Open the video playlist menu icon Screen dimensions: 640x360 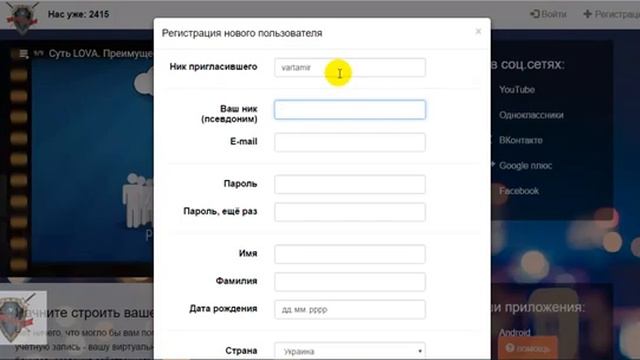click(x=24, y=53)
